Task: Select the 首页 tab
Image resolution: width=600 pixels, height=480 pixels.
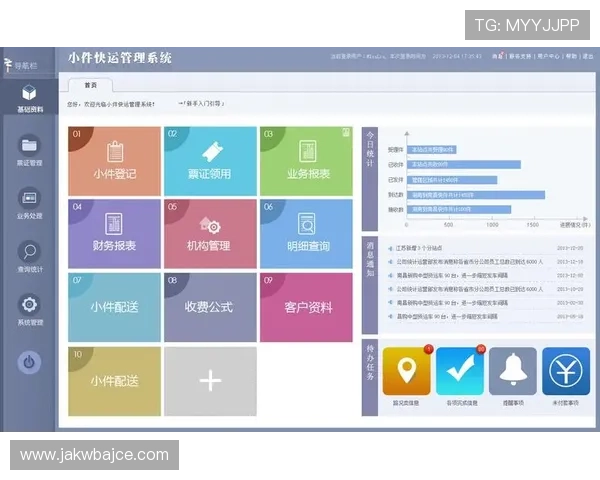Action: point(91,85)
